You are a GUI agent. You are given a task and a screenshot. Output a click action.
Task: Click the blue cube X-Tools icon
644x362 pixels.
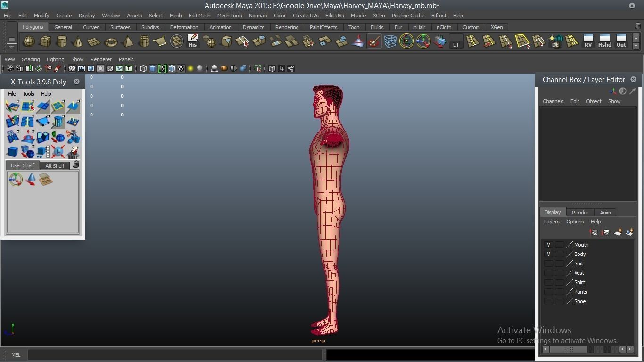coord(12,152)
